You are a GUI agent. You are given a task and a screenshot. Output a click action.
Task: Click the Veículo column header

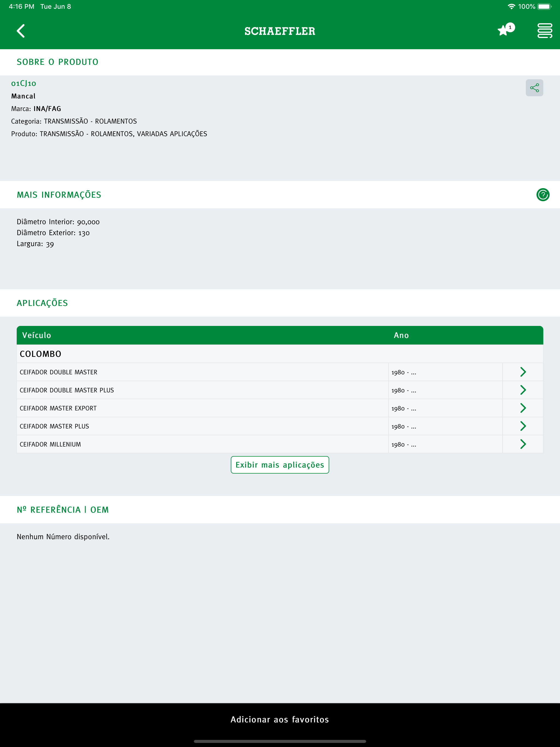pyautogui.click(x=36, y=335)
